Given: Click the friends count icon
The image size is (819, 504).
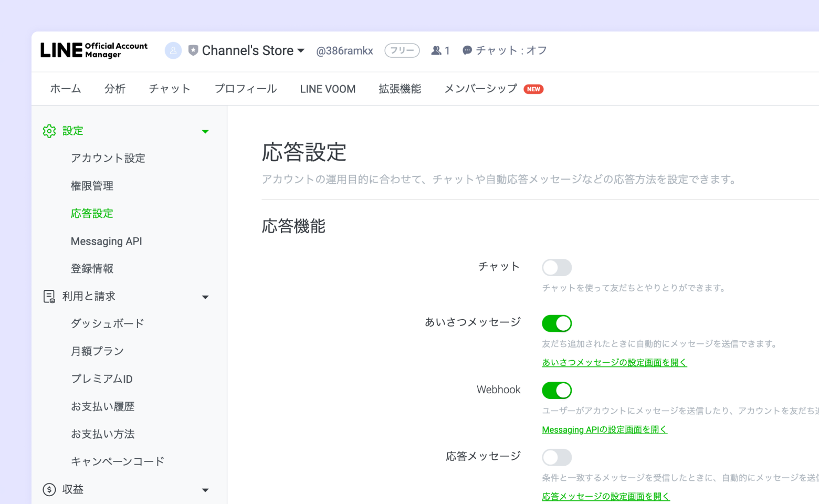Looking at the screenshot, I should tap(436, 50).
